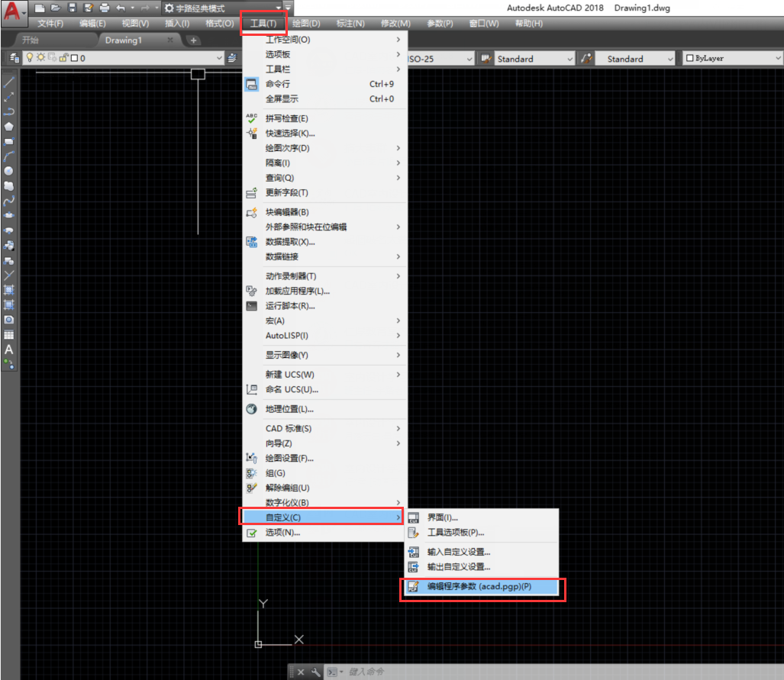Choose 工具选项板(P)... entry
Screen dimensions: 784x680
pos(482,533)
